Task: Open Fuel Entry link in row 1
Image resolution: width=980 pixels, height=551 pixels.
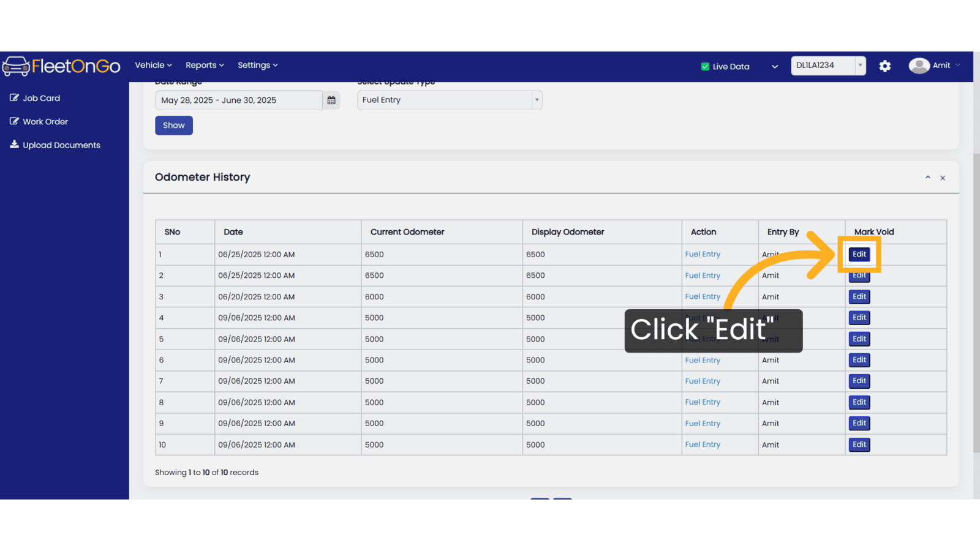Action: (x=703, y=255)
